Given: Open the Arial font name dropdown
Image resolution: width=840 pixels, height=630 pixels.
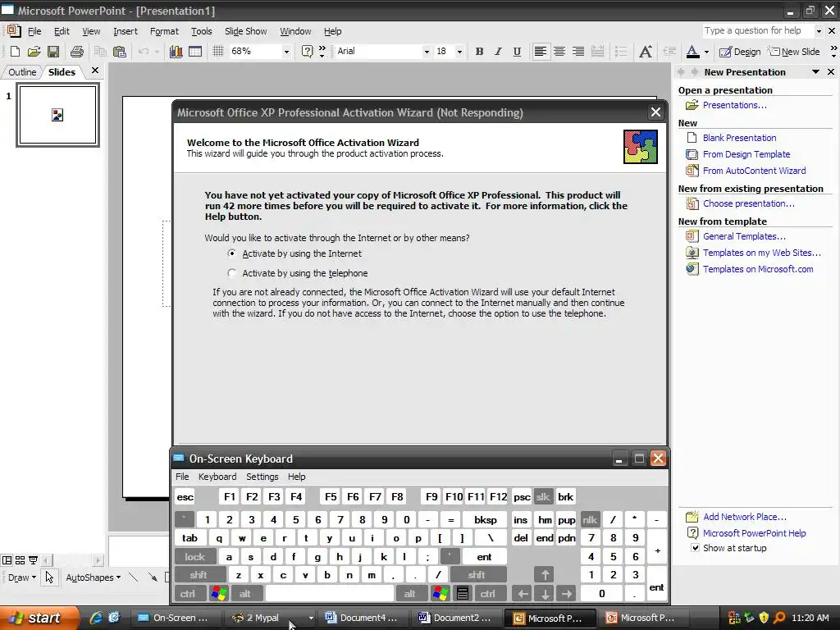Looking at the screenshot, I should (427, 52).
